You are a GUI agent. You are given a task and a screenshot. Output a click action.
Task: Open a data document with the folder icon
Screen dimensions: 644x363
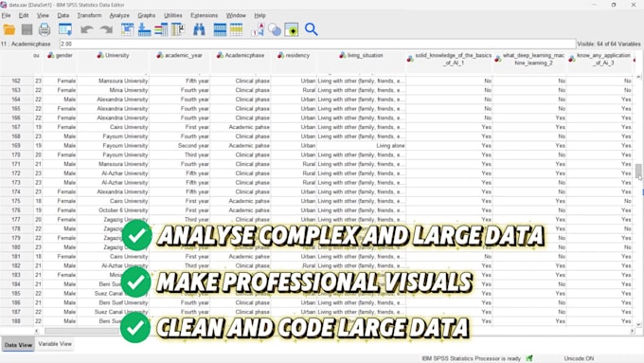(9, 29)
